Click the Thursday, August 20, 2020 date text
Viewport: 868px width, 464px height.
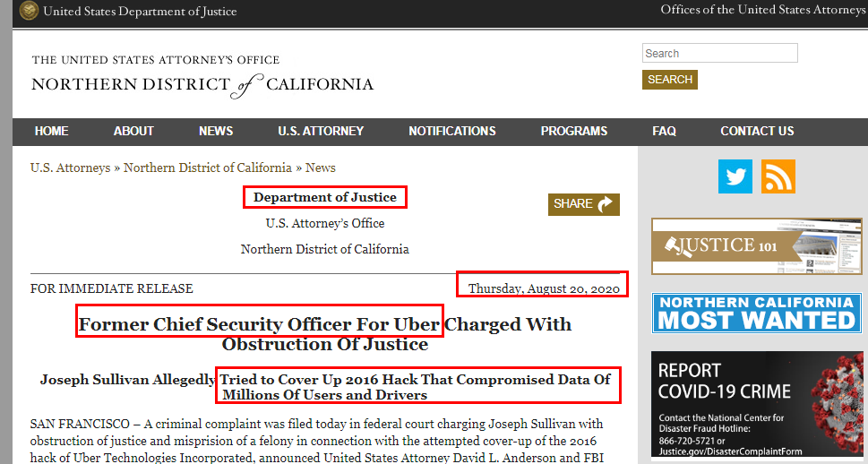coord(544,288)
